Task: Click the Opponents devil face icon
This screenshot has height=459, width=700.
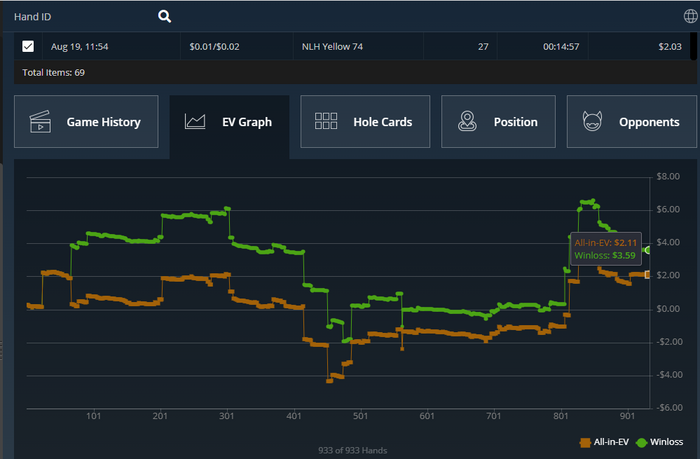Action: tap(592, 121)
